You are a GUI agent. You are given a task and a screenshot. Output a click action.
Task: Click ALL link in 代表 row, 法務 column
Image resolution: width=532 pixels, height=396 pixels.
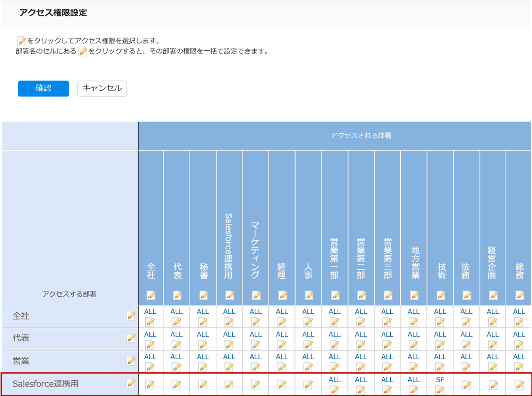coord(466,334)
